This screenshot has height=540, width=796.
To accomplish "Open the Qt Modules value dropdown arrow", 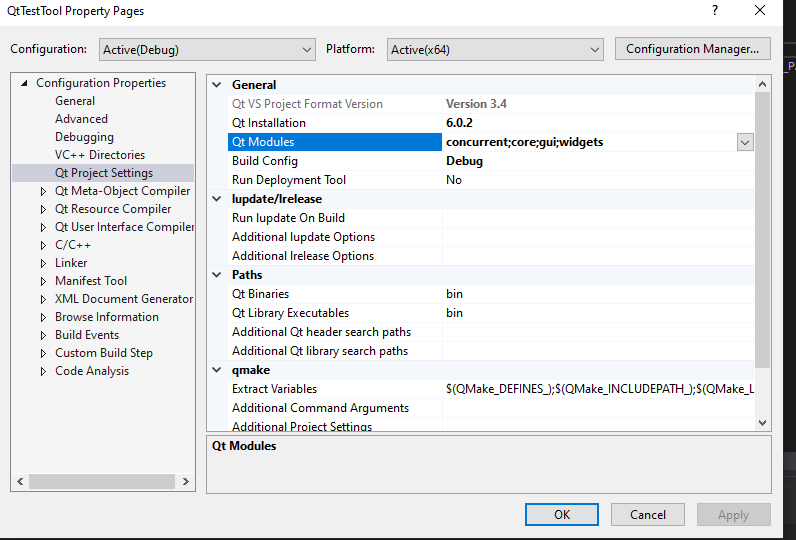I will tap(745, 143).
